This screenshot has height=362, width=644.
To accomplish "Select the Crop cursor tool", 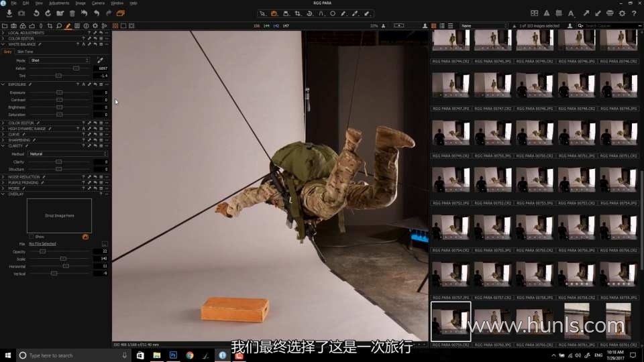I will pyautogui.click(x=297, y=13).
